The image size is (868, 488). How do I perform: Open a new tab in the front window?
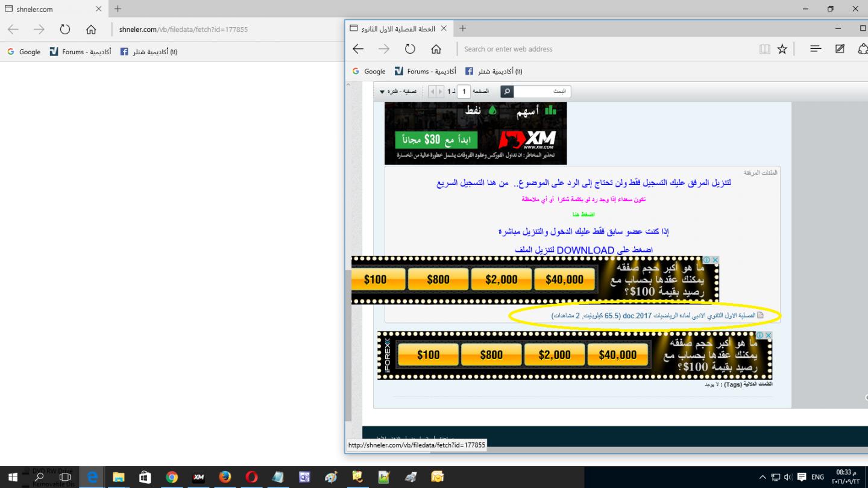pos(462,28)
